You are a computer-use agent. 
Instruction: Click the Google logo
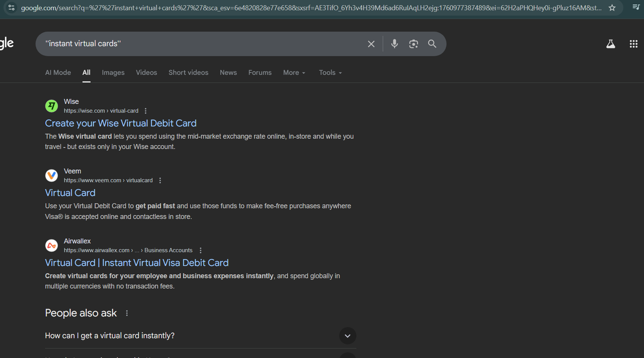coord(7,44)
